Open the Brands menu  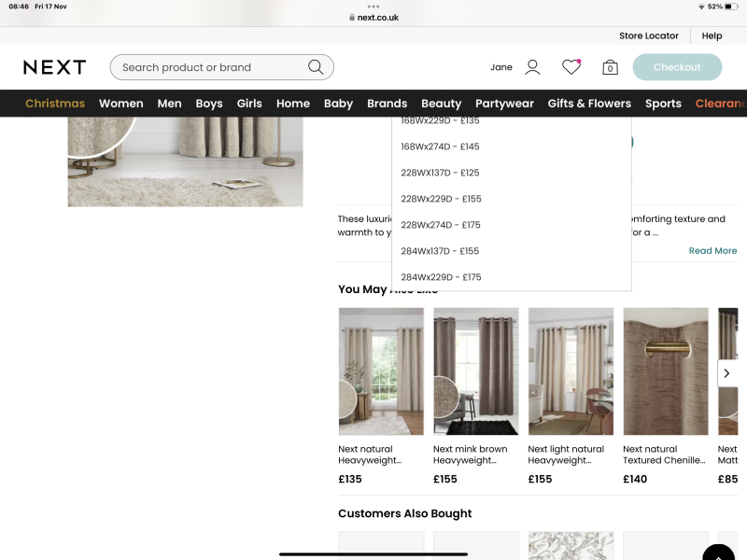(387, 104)
